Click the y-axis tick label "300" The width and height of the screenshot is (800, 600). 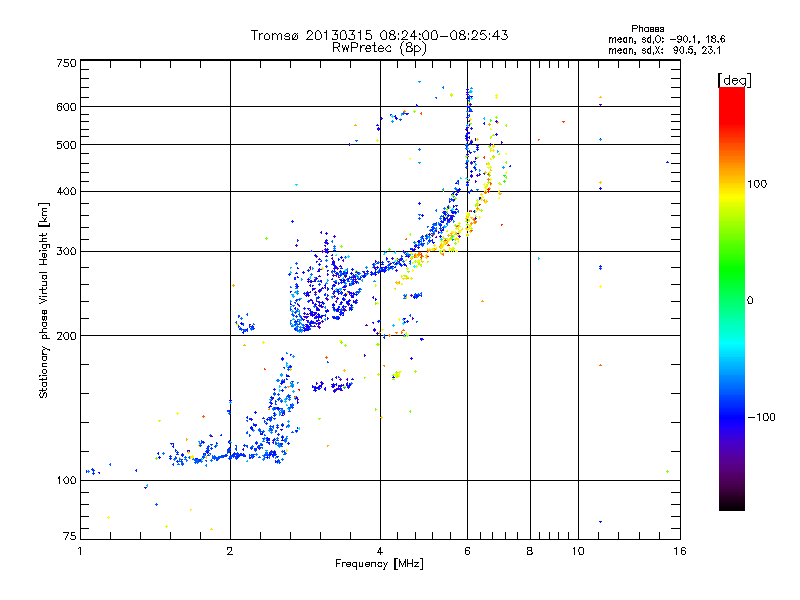pos(66,252)
